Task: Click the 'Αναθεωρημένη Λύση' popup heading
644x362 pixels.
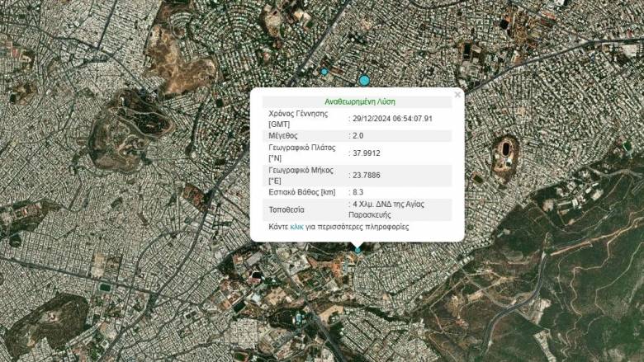Action: [359, 101]
